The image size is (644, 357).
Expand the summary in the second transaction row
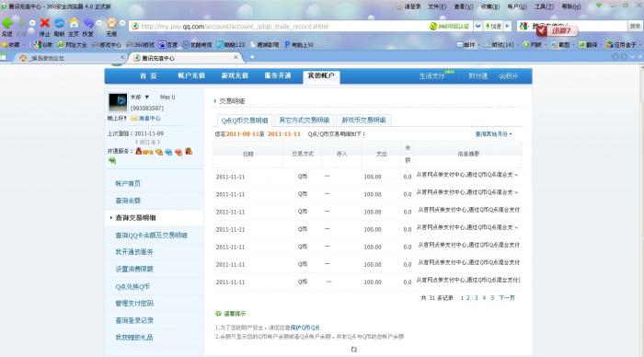coord(516,192)
